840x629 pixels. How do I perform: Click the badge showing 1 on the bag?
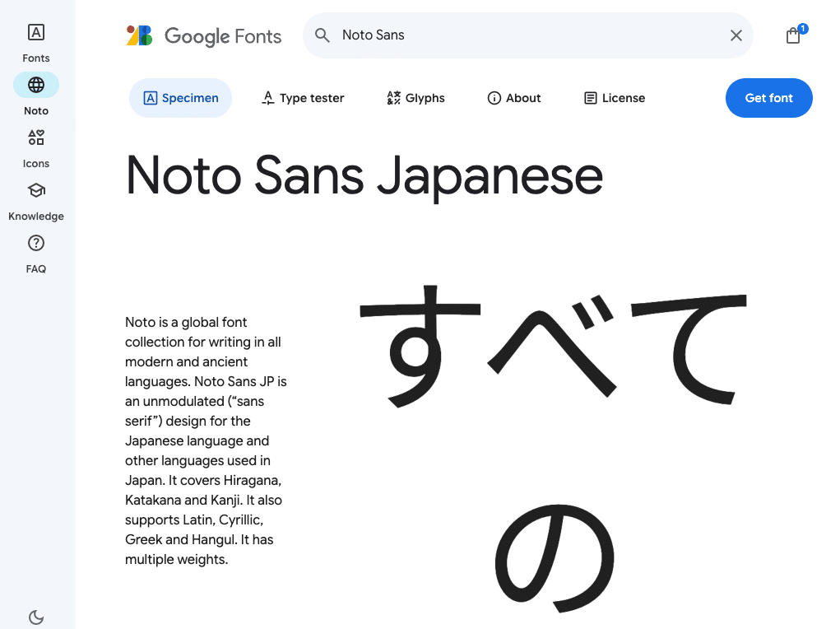click(801, 27)
